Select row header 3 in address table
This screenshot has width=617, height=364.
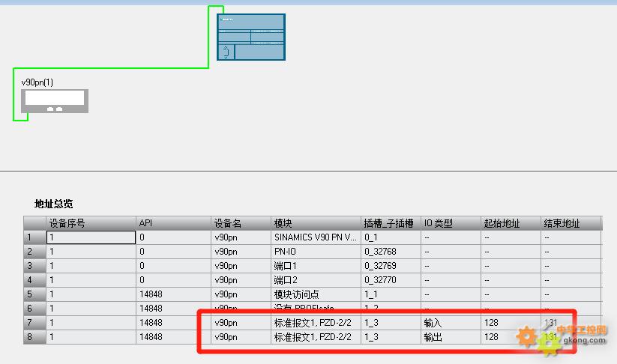click(35, 266)
